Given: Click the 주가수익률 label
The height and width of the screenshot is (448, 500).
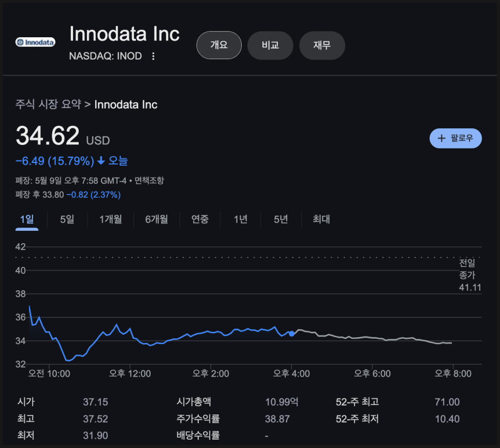Looking at the screenshot, I should 198,419.
